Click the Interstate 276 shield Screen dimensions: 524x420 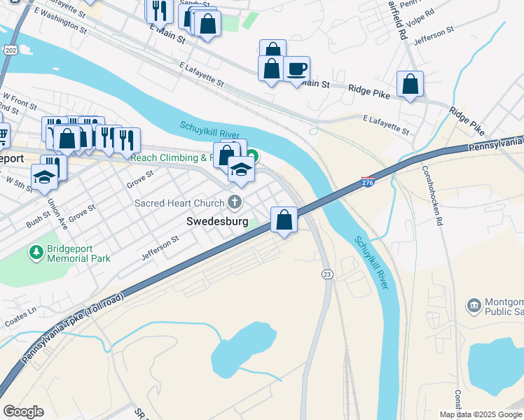(368, 182)
